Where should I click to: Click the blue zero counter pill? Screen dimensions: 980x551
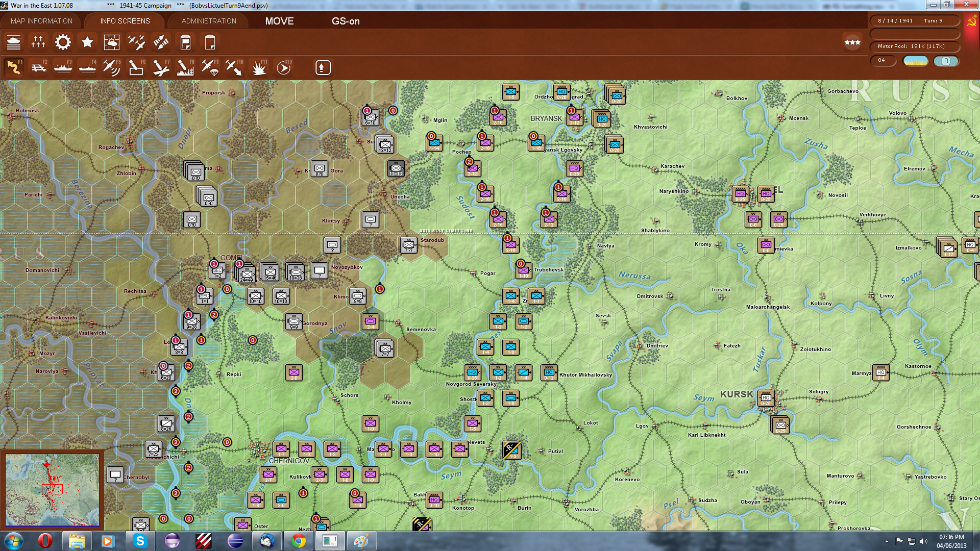946,61
